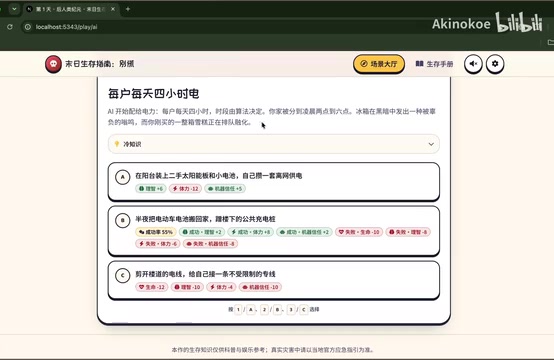
Task: Click the lightbulb icon beside 冷知识
Action: [x=117, y=144]
